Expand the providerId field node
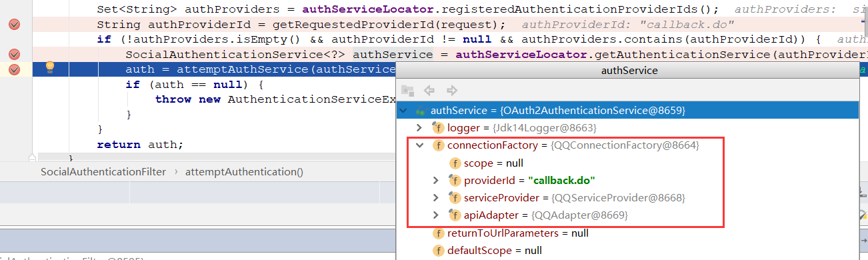The height and width of the screenshot is (260, 868). [x=436, y=180]
